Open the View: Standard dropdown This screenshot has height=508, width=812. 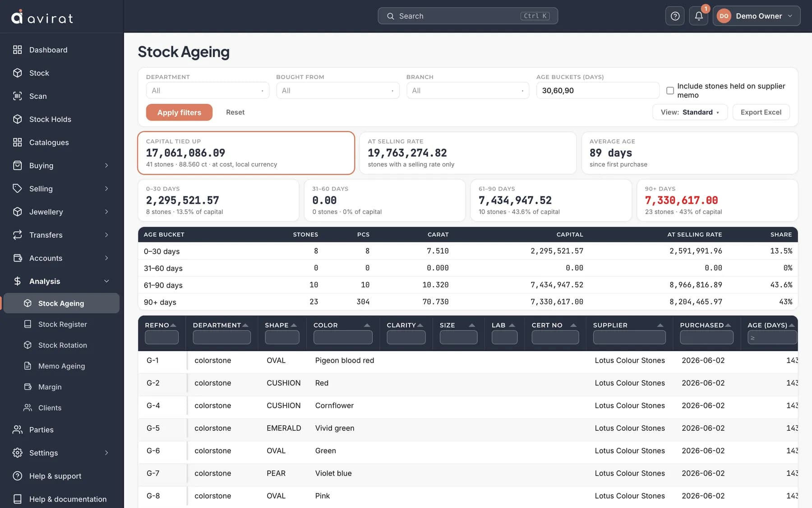coord(690,112)
